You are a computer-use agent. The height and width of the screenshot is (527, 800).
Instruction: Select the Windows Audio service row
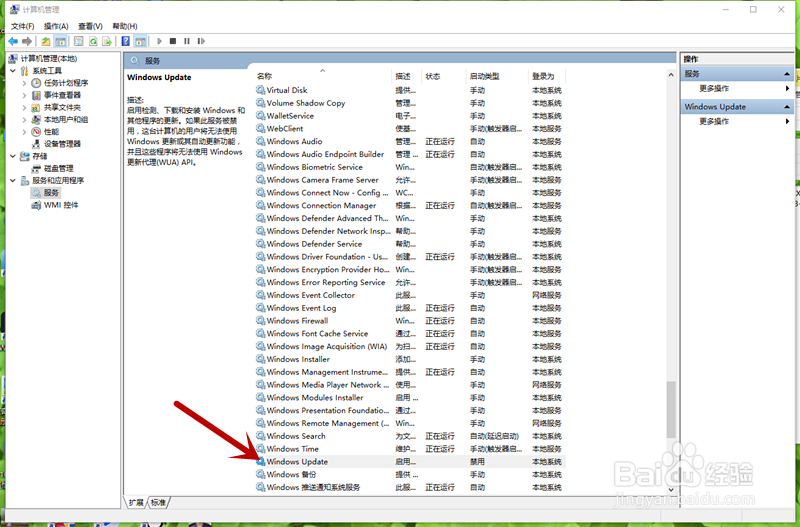[x=410, y=141]
